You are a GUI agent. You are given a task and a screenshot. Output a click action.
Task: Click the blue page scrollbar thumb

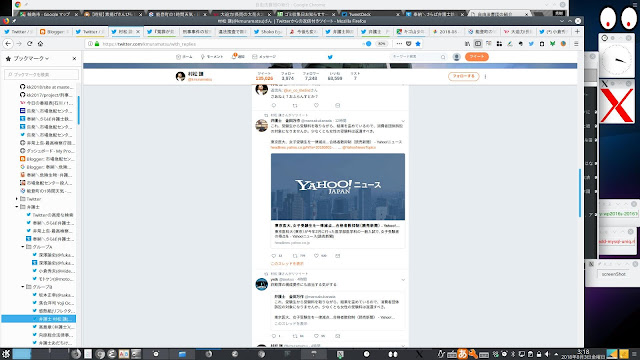(x=580, y=193)
